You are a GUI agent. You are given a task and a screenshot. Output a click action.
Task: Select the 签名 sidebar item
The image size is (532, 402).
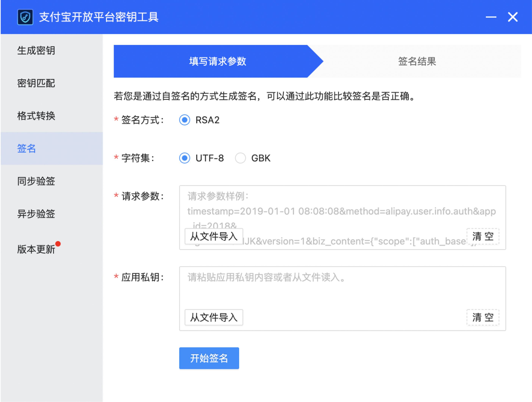52,149
